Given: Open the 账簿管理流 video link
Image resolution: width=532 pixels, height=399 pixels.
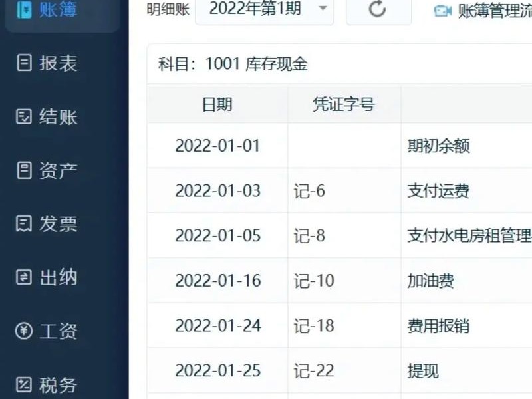Looking at the screenshot, I should [495, 11].
